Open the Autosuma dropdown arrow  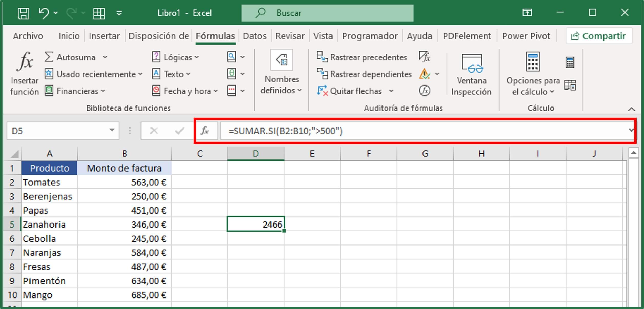pos(105,57)
